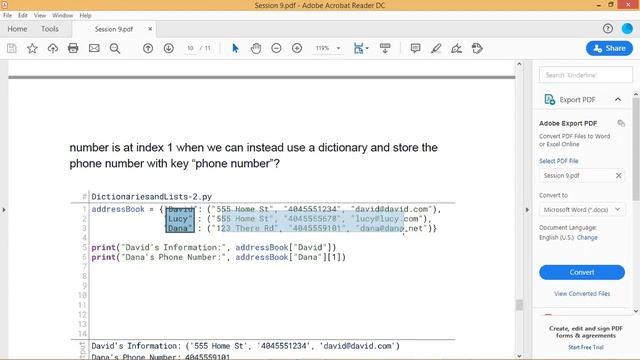Add a comment sticky note
Viewport: 640px width, 360px height.
416,48
